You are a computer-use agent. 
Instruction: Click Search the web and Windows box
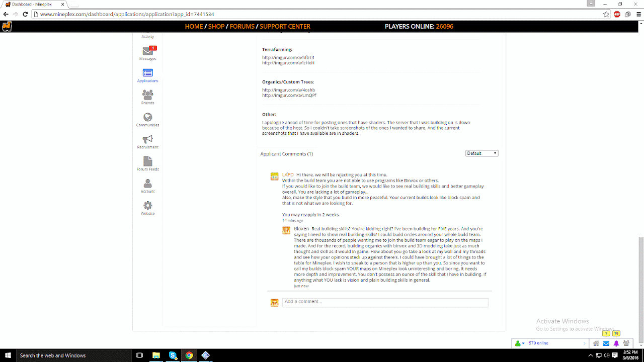click(x=74, y=355)
